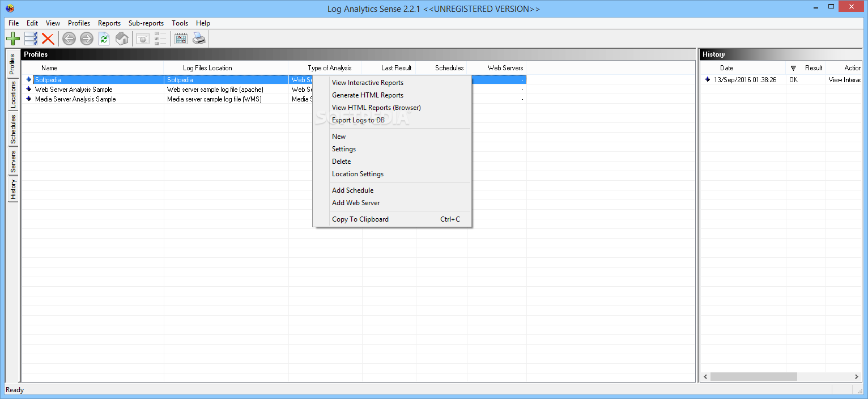Select Add Web Server
Viewport: 868px width, 399px height.
(x=392, y=203)
